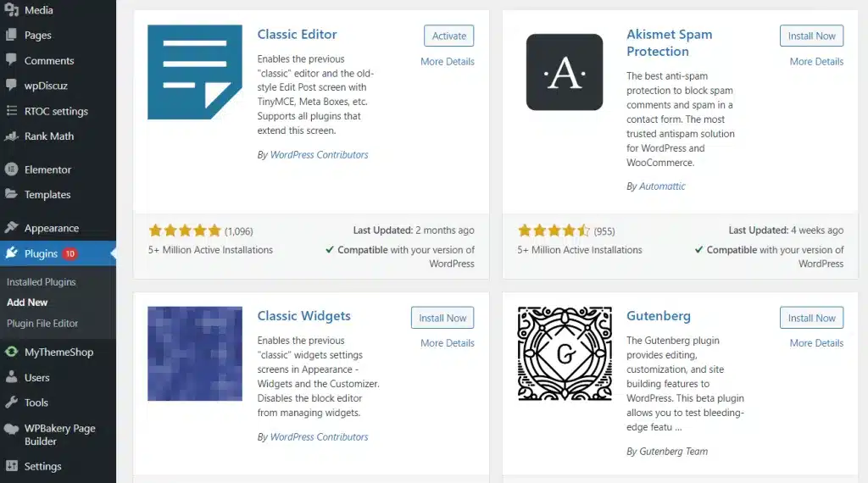Viewport: 868px width, 483px height.
Task: Open the Plugins menu item
Action: [x=41, y=253]
